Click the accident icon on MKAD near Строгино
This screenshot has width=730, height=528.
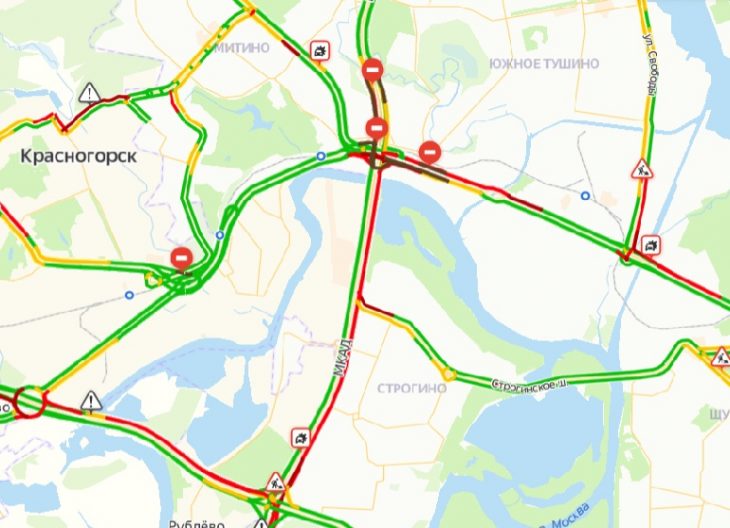(x=301, y=438)
